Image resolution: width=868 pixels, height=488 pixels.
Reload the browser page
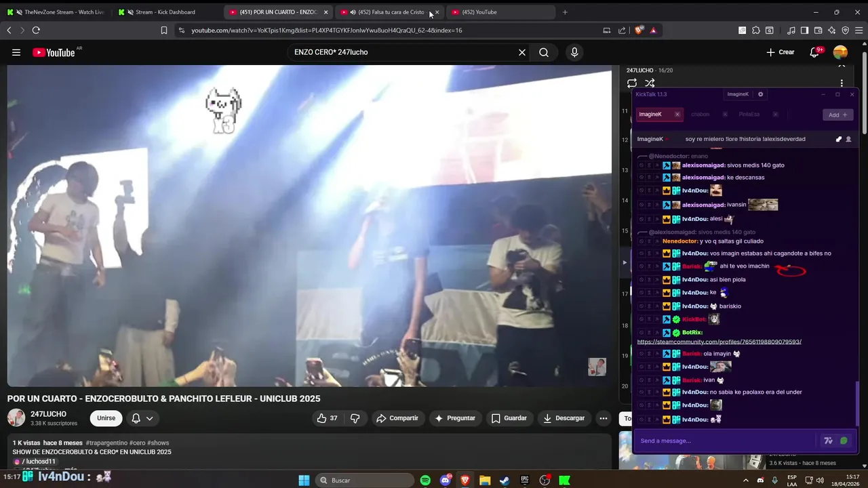(x=36, y=30)
